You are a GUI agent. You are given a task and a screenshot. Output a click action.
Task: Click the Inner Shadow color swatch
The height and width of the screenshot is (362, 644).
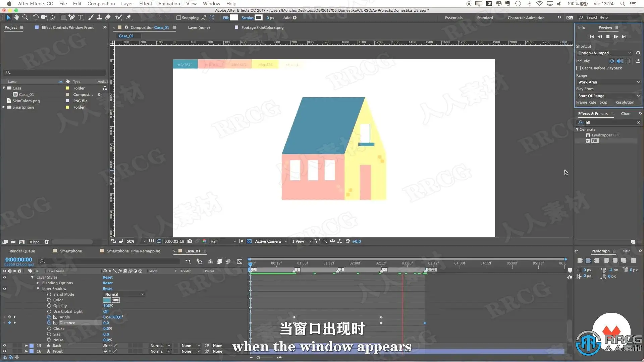click(x=107, y=300)
